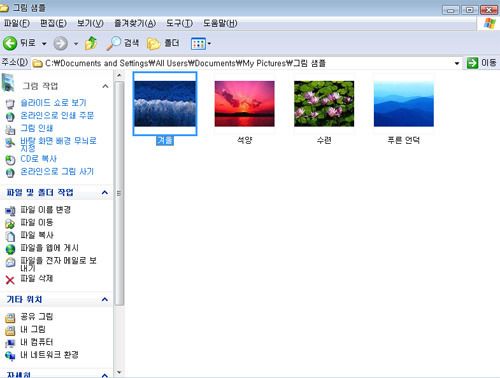Open the 내 네트워크 환경 location

50,354
